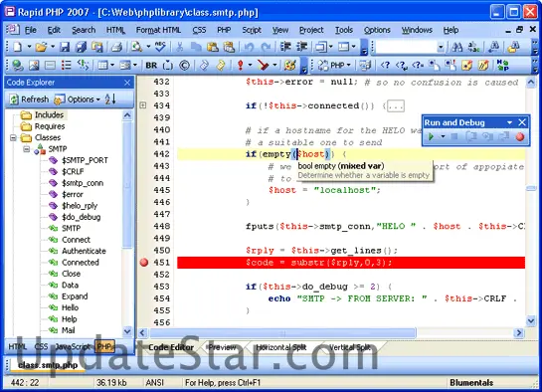The image size is (542, 392).
Task: Click the green N-to-P conversion icon
Action: click(502, 65)
